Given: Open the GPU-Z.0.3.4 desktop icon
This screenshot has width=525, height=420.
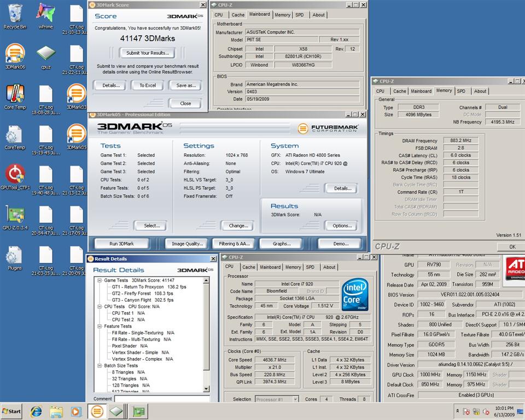Looking at the screenshot, I should (15, 217).
